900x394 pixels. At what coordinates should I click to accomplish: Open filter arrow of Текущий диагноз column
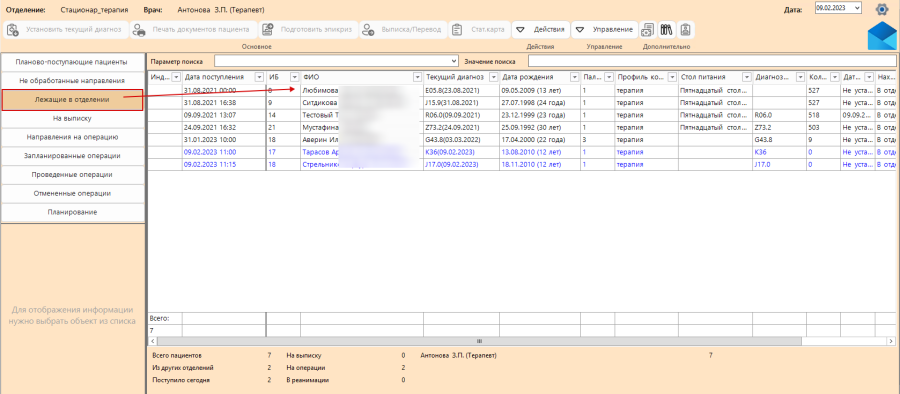click(x=493, y=77)
